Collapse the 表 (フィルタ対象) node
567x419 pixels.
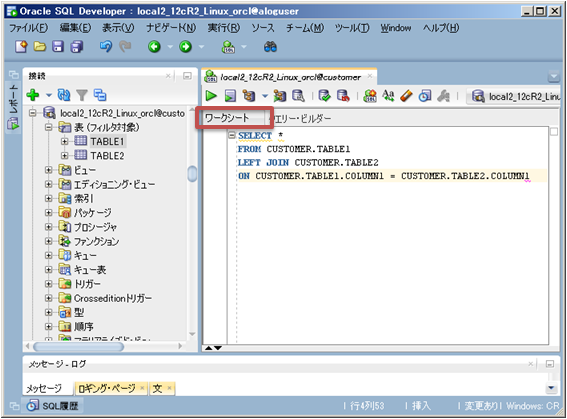tap(48, 127)
